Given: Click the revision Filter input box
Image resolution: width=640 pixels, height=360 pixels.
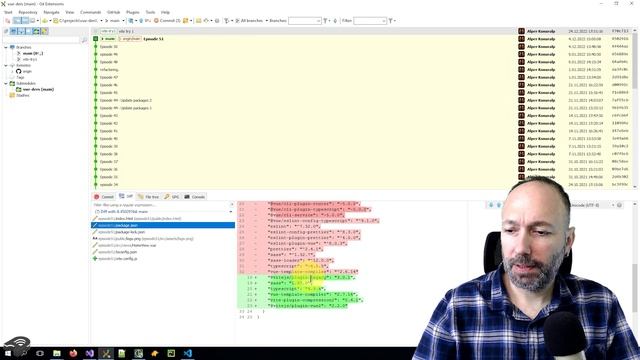Looking at the screenshot, I should 370,20.
